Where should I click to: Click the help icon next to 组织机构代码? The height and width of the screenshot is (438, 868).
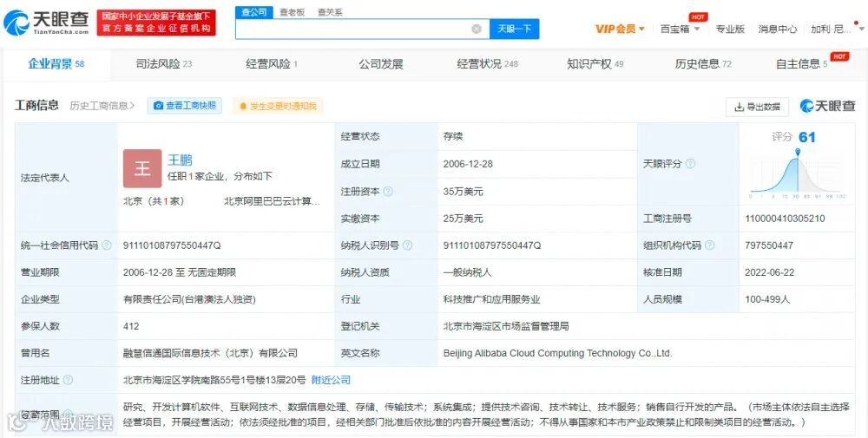point(710,245)
